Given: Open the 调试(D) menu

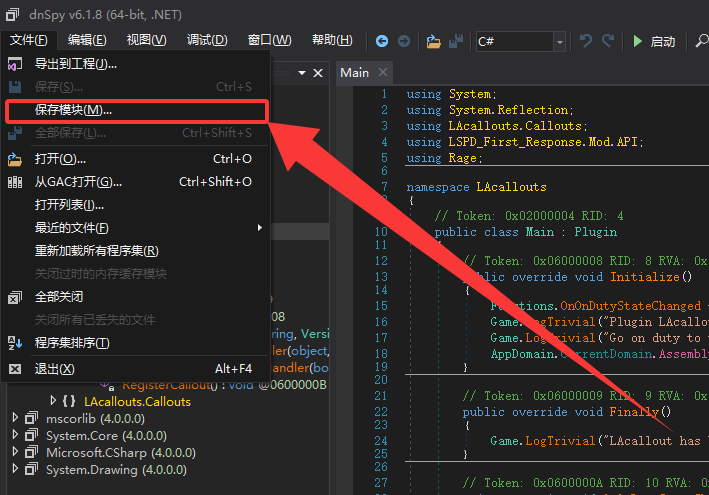Looking at the screenshot, I should [x=207, y=40].
